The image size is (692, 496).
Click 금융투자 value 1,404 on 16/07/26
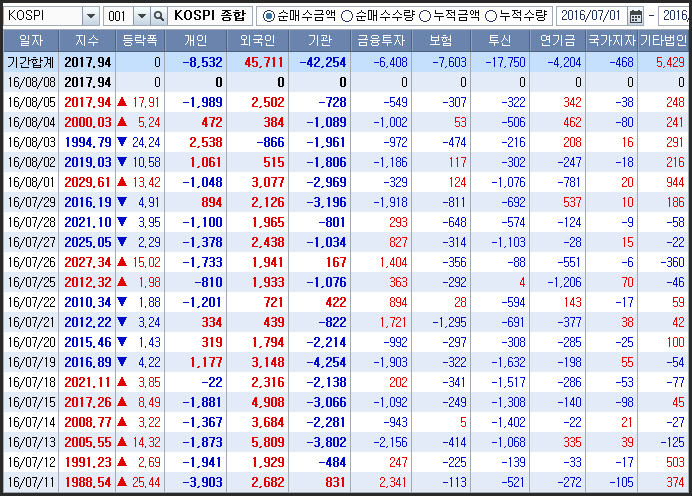tap(393, 263)
